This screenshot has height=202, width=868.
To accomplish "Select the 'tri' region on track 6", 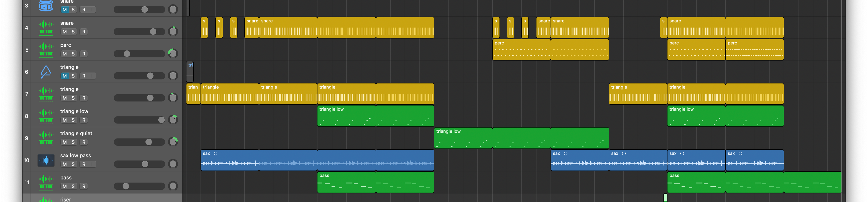I will [x=190, y=71].
